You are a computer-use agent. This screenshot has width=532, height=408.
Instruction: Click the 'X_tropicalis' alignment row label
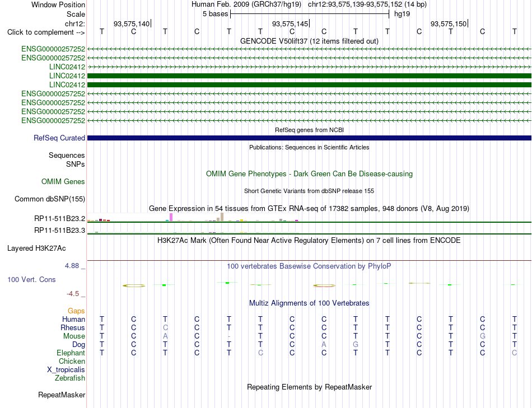(x=66, y=370)
